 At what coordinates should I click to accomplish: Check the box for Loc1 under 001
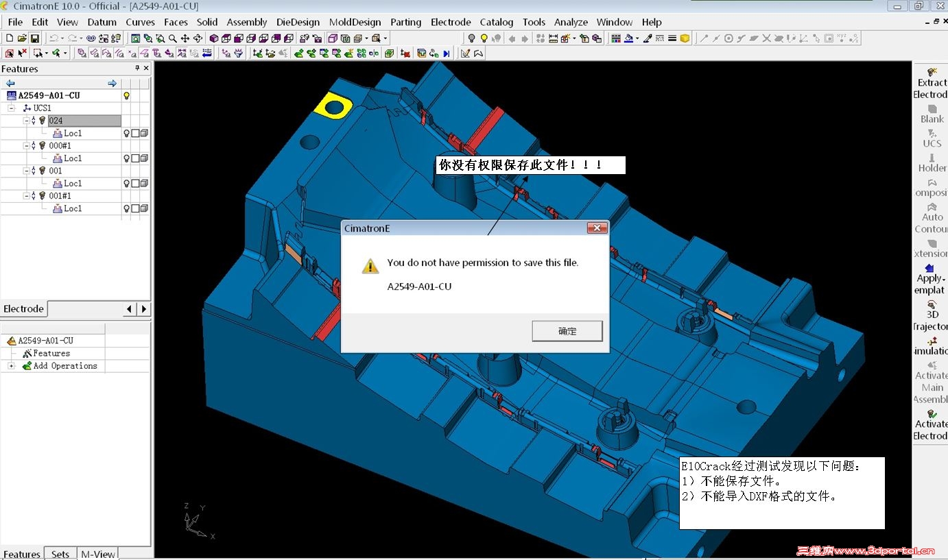135,184
